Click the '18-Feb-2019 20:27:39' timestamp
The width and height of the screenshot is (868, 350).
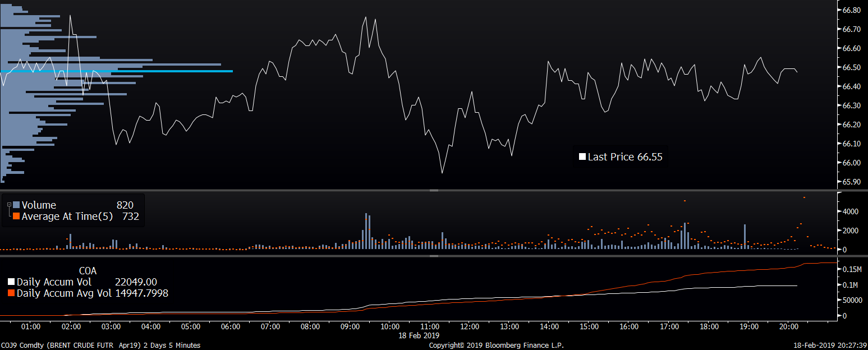click(x=831, y=346)
